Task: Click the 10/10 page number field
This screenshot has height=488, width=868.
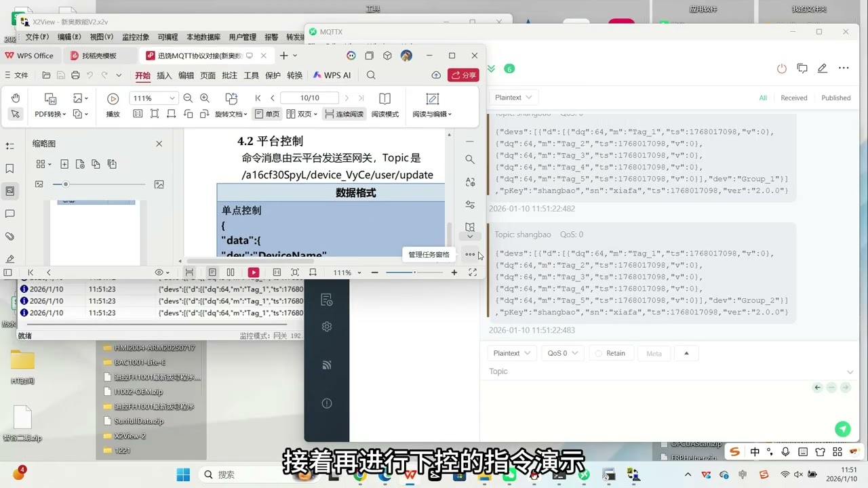Action: [x=309, y=98]
